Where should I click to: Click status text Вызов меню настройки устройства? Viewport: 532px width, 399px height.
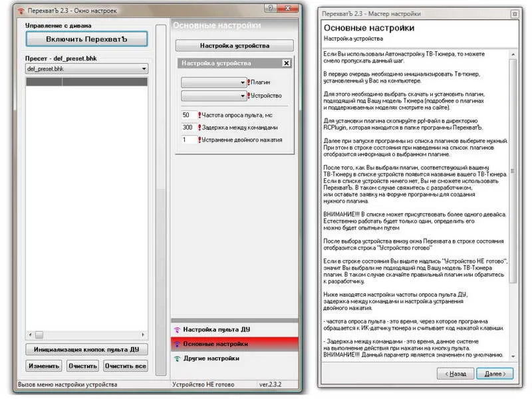pos(68,384)
